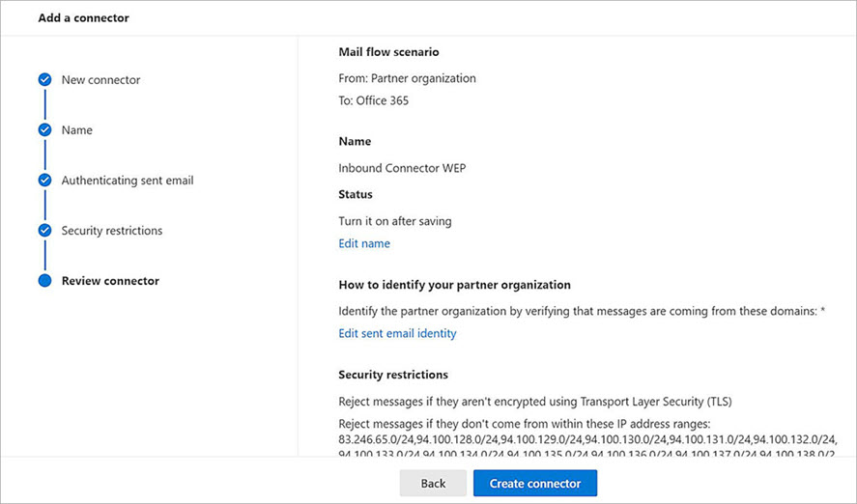Click the Edit name link
Viewport: 857px width, 504px height.
point(364,243)
